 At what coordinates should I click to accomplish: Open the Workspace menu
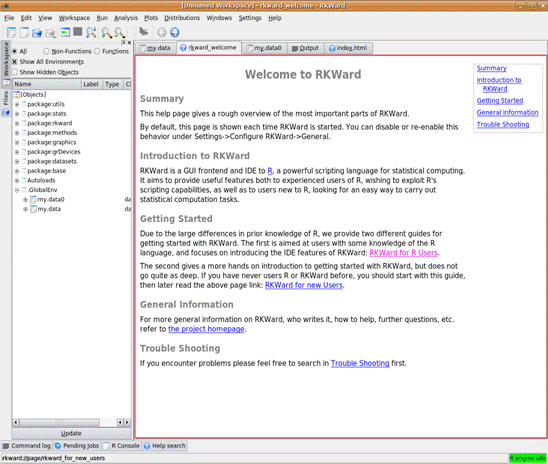(x=74, y=18)
